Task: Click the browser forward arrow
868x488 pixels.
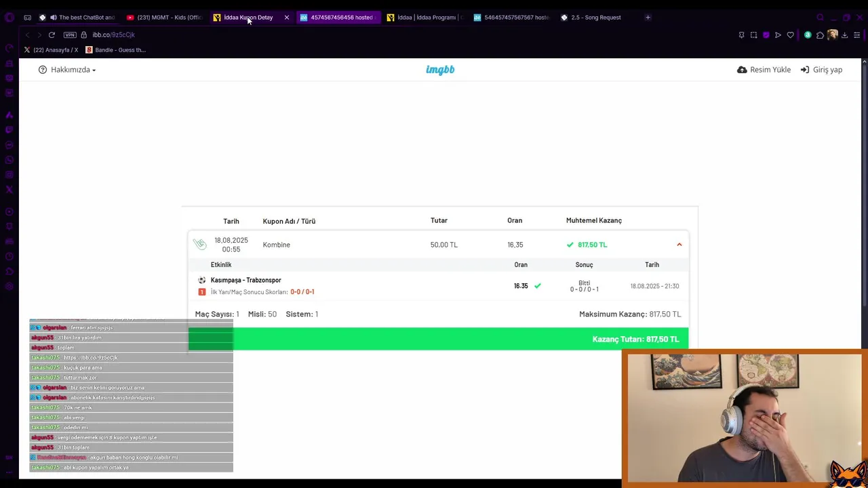Action: tap(39, 35)
